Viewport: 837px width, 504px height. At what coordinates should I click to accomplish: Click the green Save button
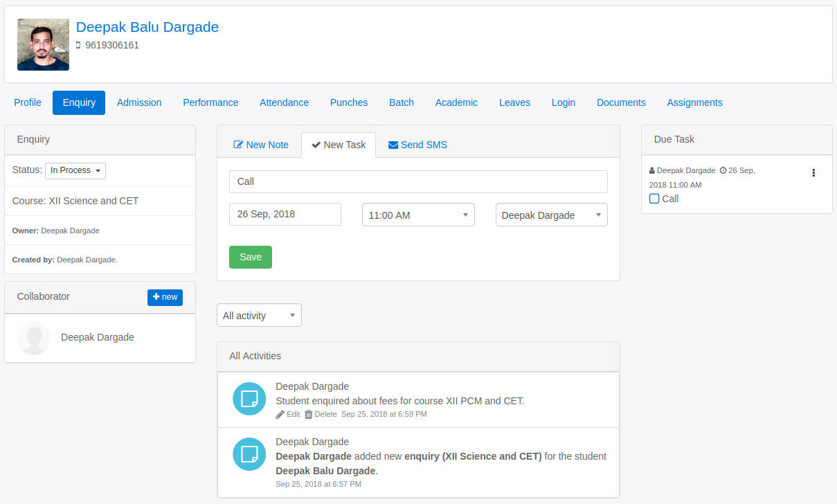click(x=250, y=256)
